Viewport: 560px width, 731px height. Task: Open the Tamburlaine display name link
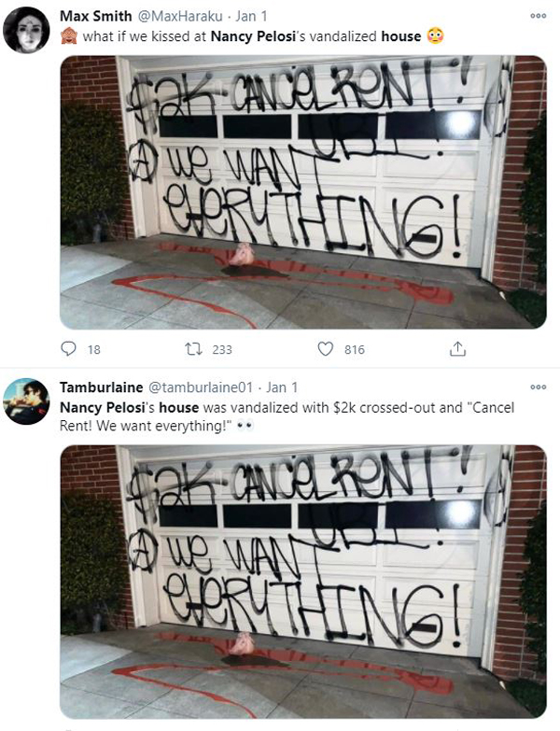click(x=102, y=387)
